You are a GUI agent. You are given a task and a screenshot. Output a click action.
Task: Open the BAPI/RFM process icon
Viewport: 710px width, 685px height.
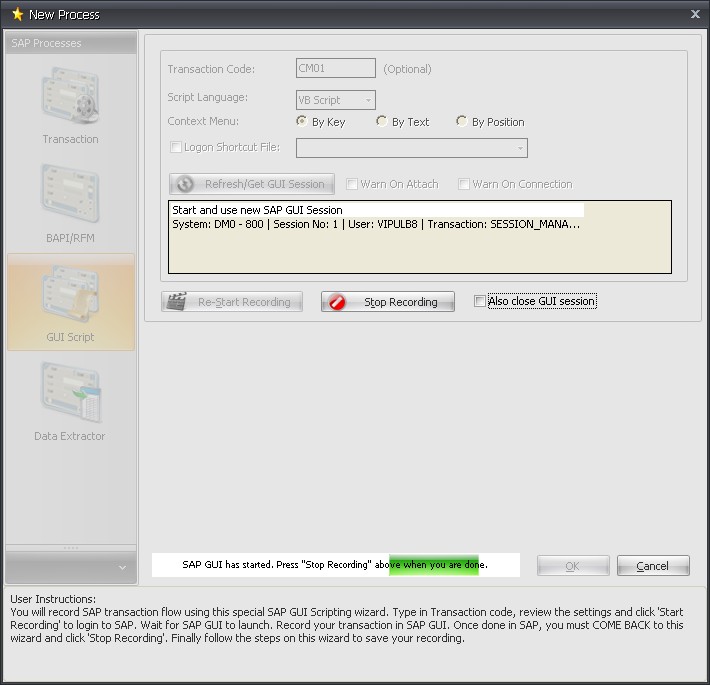pos(70,197)
